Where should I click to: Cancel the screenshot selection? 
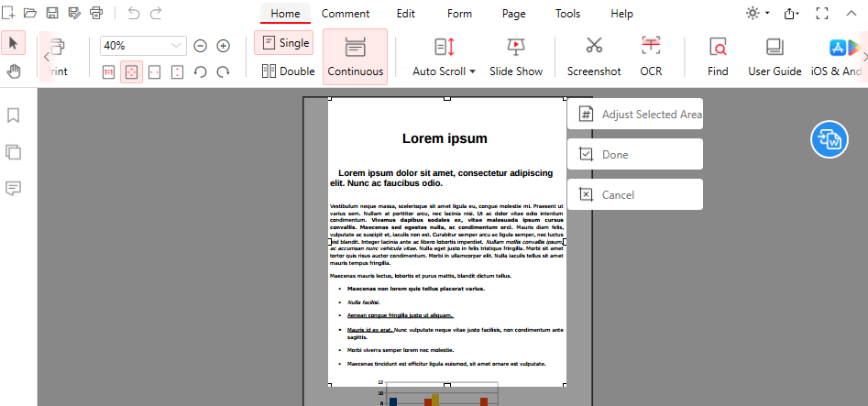635,194
